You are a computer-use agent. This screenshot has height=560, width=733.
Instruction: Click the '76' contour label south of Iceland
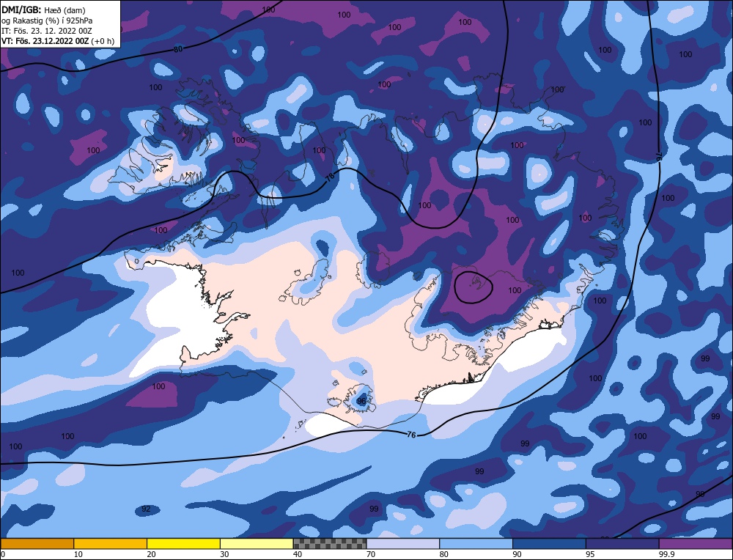coord(411,435)
